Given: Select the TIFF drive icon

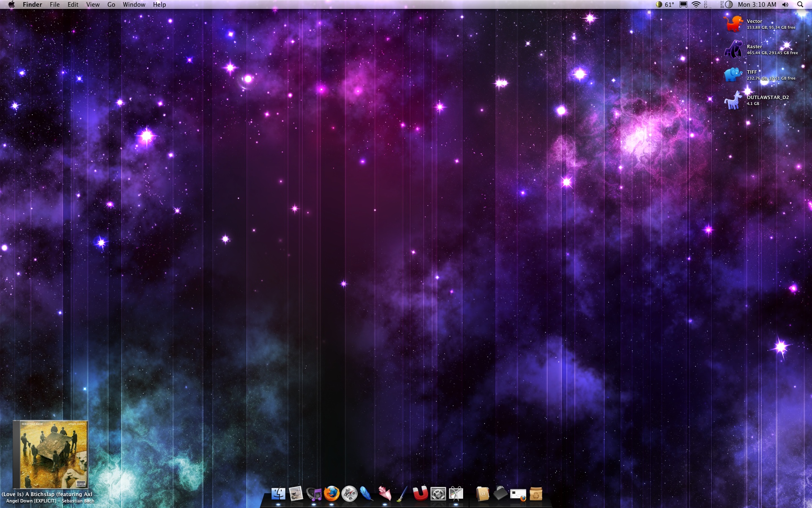Looking at the screenshot, I should coord(733,75).
